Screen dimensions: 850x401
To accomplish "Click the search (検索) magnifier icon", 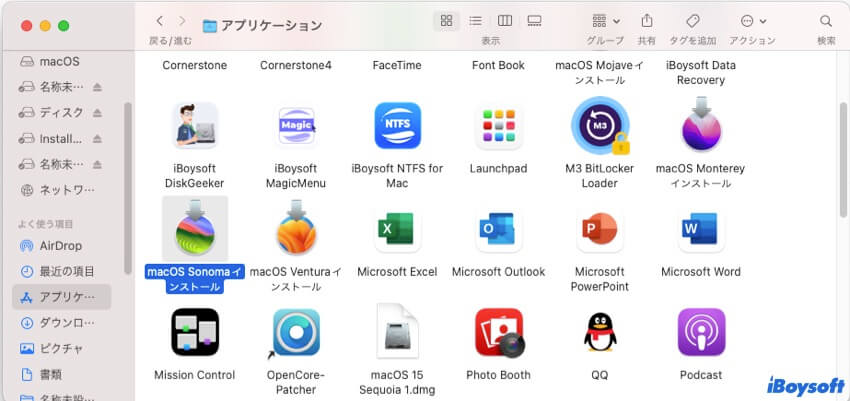I will coord(826,21).
